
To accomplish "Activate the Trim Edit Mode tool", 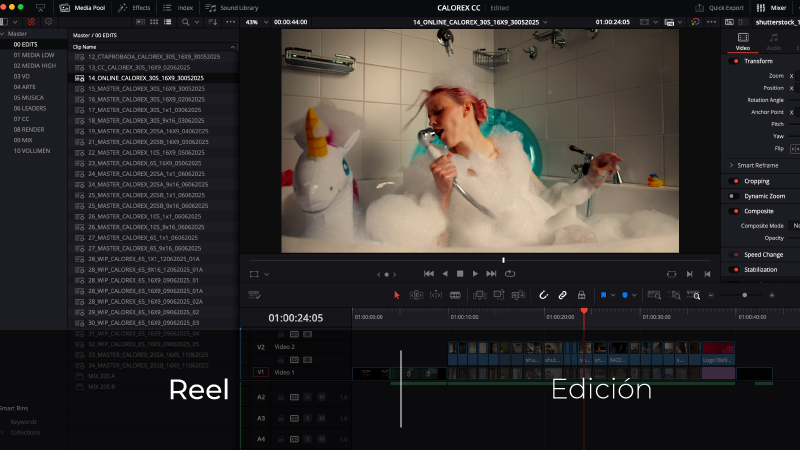I will coord(416,295).
